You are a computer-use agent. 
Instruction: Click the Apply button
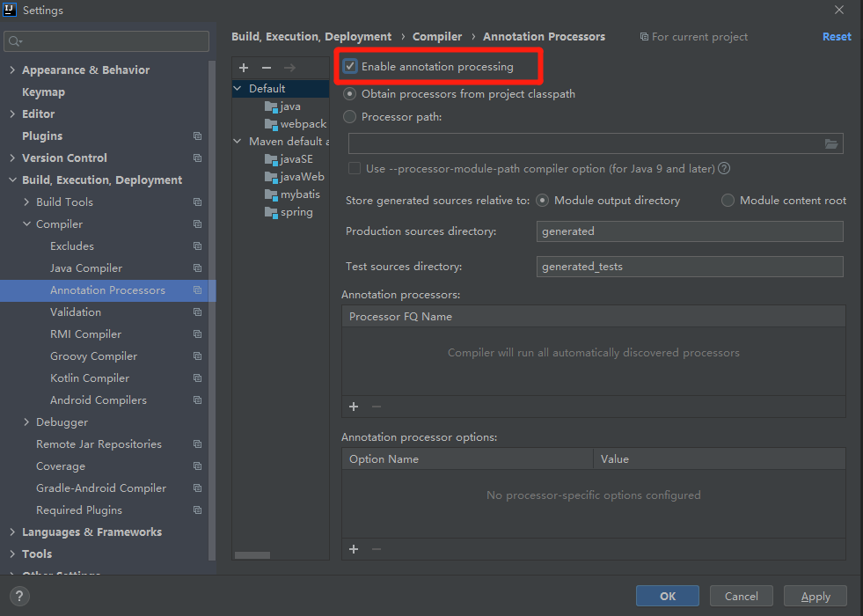pyautogui.click(x=815, y=596)
